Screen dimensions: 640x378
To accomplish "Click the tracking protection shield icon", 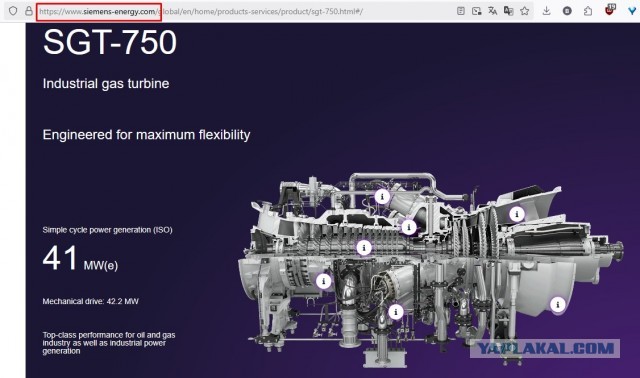I will coord(13,11).
